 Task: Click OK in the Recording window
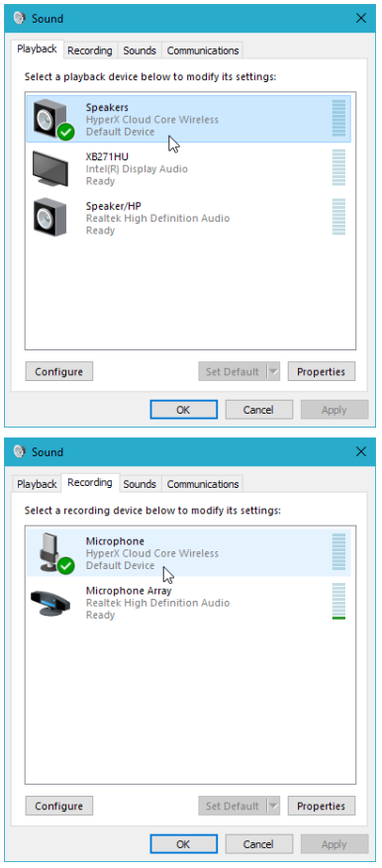click(x=183, y=844)
